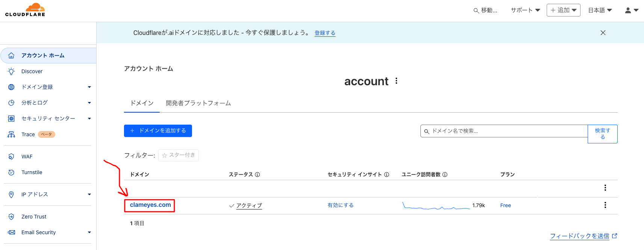Screen dimensions: 644x250
Task: Click info icon next to セキュリティ インサイト
Action: 387,175
